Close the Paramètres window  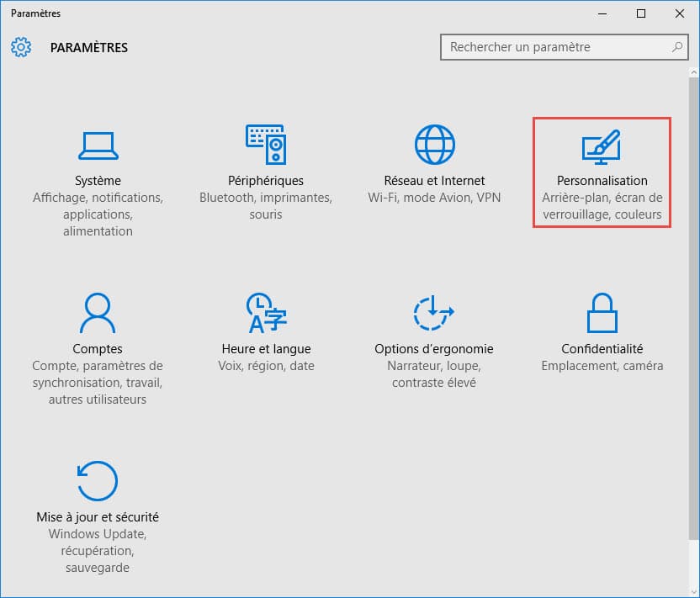click(680, 13)
